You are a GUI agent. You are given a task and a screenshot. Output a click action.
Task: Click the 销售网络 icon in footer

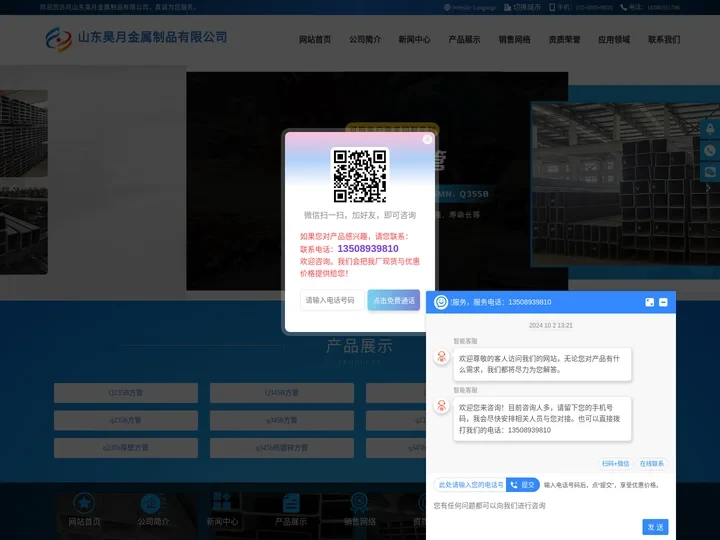(x=359, y=503)
